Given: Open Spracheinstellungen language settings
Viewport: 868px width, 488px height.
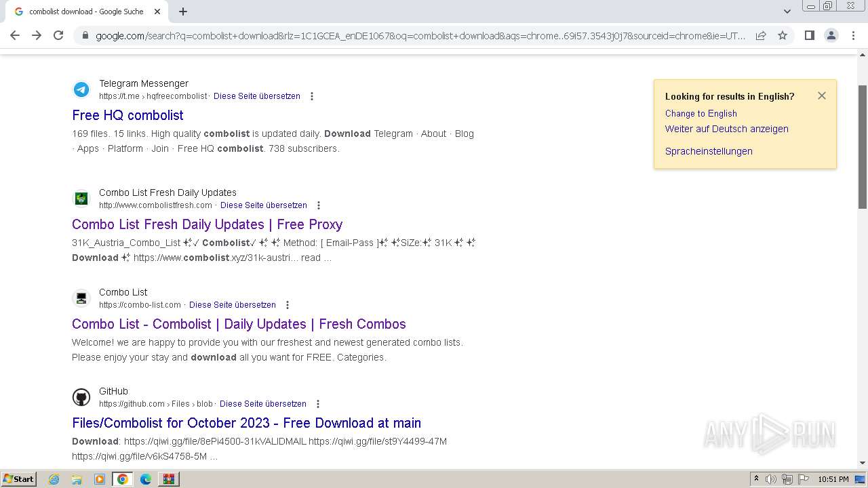Looking at the screenshot, I should (709, 151).
